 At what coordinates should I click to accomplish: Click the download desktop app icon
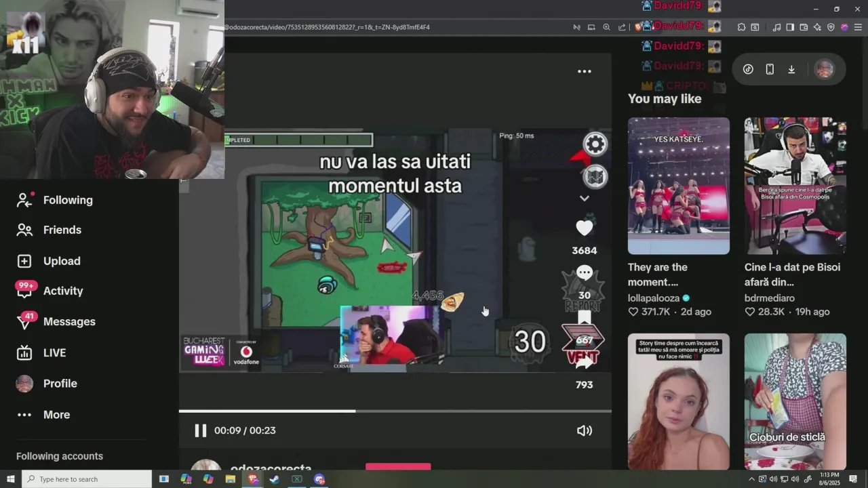[791, 69]
